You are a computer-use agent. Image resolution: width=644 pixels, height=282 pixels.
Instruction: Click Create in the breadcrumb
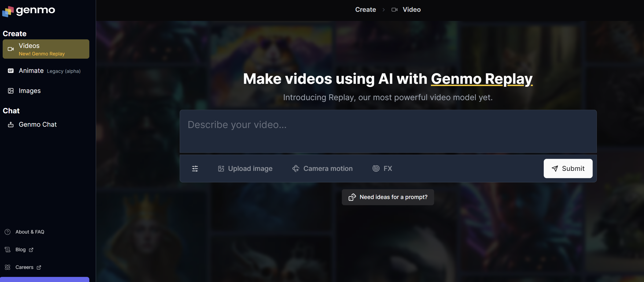tap(366, 10)
